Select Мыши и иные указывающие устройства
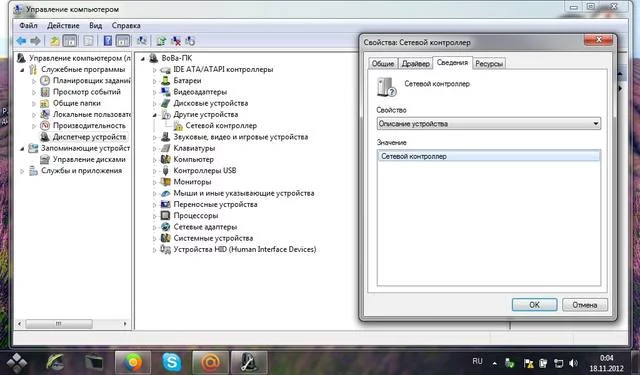This screenshot has height=375, width=640. pyautogui.click(x=244, y=193)
